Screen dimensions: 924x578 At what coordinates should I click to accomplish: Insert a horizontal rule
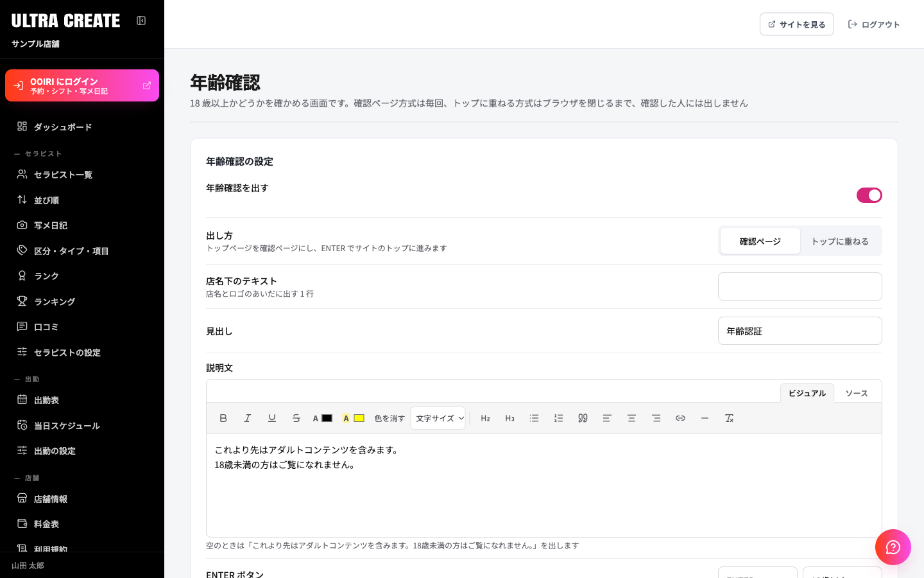tap(705, 418)
